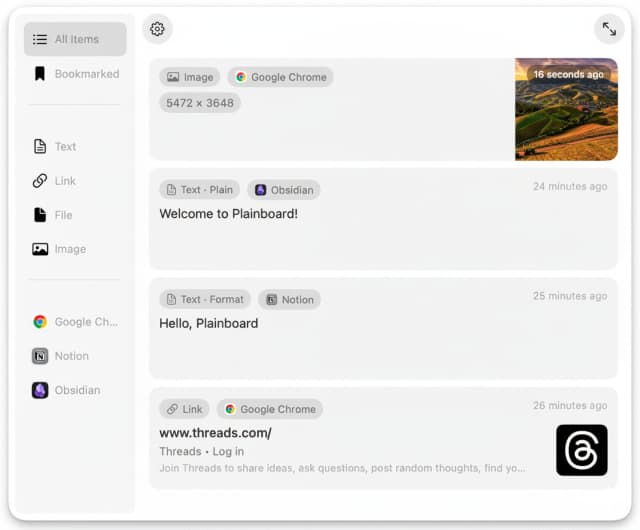Click the Link tag on threads card
The image size is (640, 530).
click(184, 409)
